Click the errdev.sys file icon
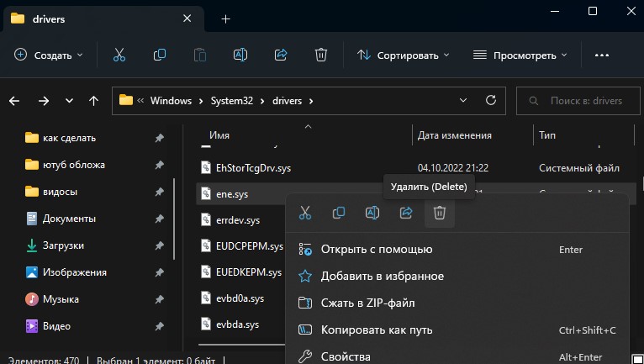This screenshot has height=364, width=644. (206, 219)
